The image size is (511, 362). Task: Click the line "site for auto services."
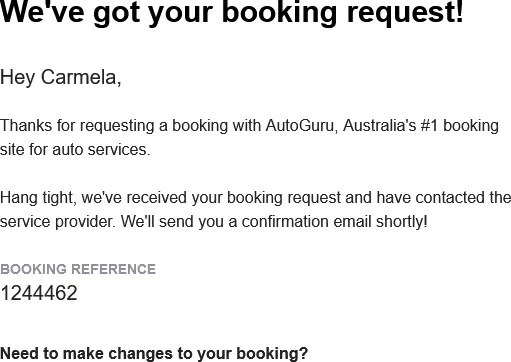pyautogui.click(x=75, y=150)
